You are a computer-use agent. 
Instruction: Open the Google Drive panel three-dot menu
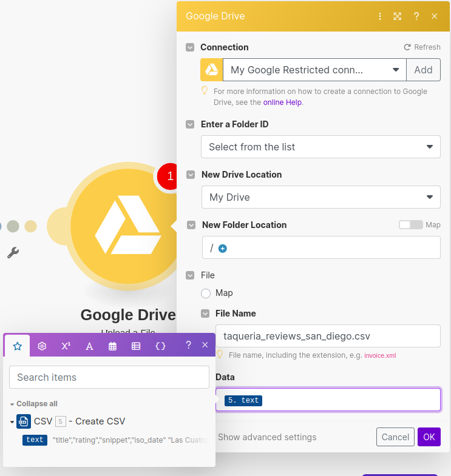click(379, 16)
